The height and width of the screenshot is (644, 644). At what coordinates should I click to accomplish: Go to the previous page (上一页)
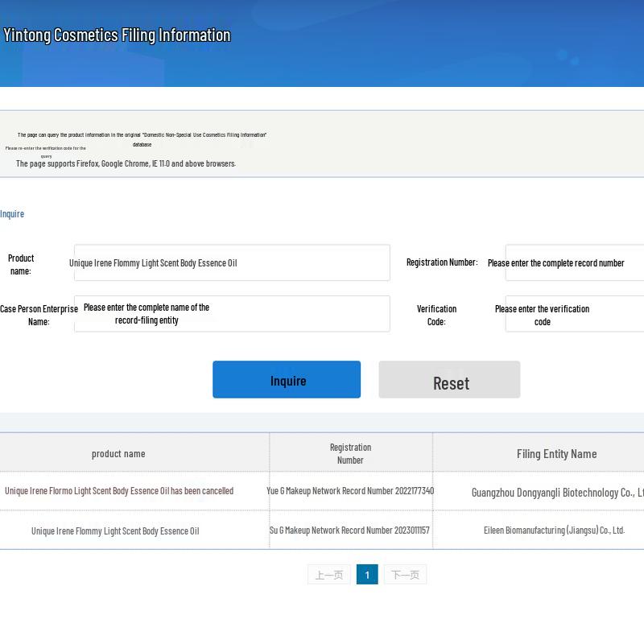[x=328, y=575]
